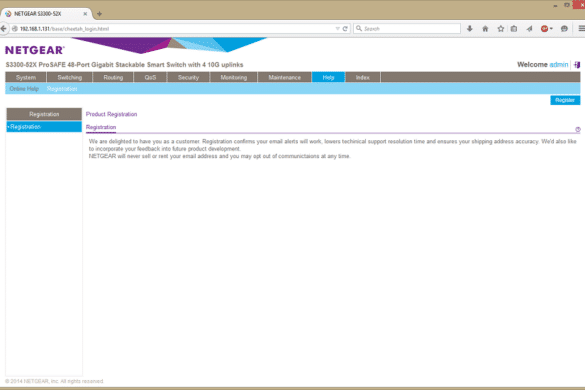585x390 pixels.
Task: Open the System menu tab
Action: (x=26, y=77)
